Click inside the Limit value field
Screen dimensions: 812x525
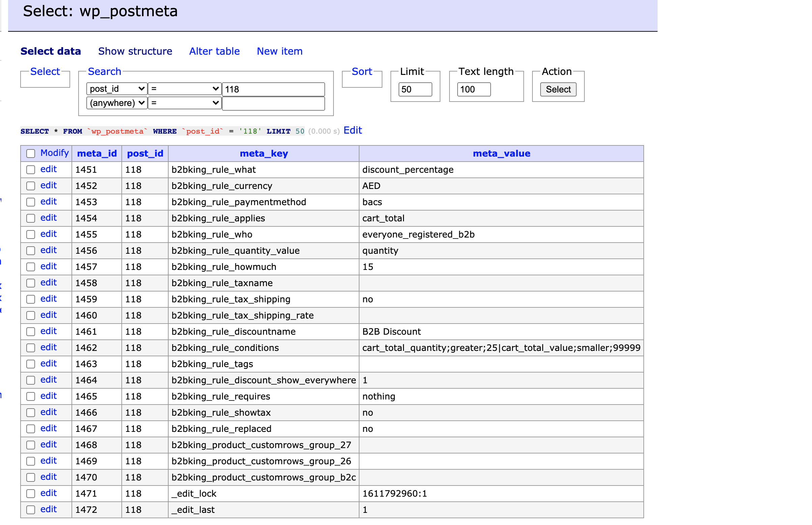pyautogui.click(x=415, y=89)
